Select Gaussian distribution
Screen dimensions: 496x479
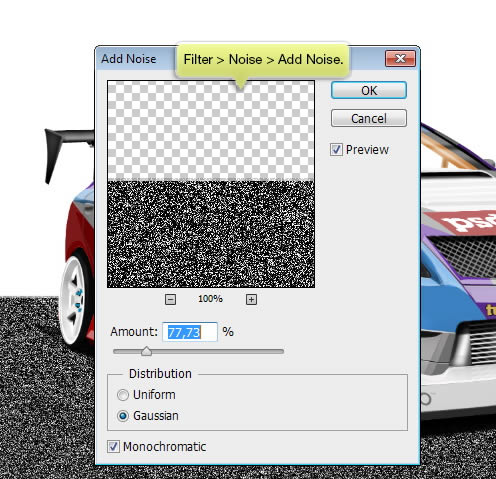(123, 416)
